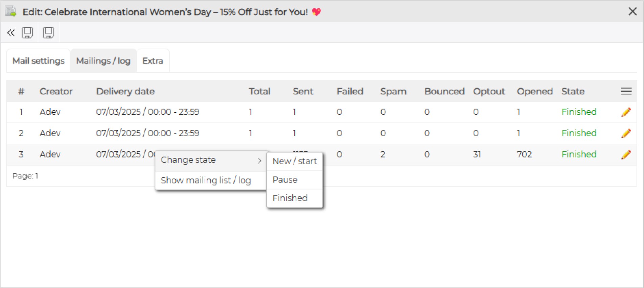Click the save icon beside the double-chevron
Image resolution: width=644 pixels, height=288 pixels.
[x=27, y=33]
